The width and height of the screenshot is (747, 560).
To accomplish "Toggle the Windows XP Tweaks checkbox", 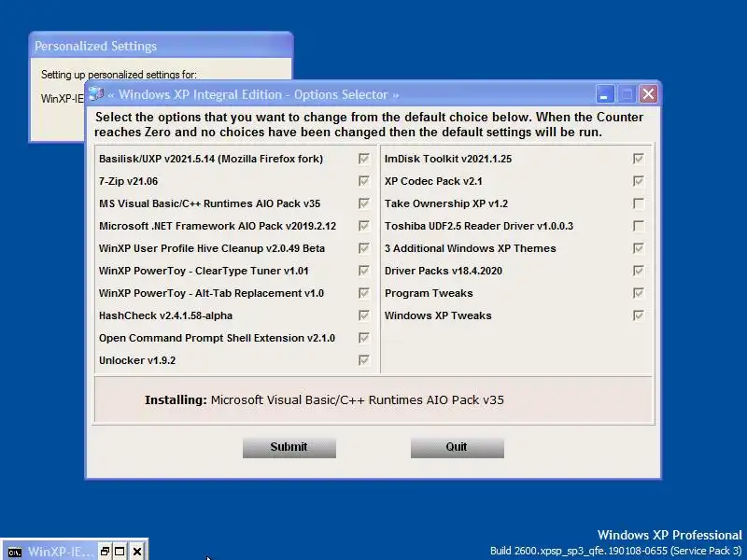I will (x=639, y=315).
